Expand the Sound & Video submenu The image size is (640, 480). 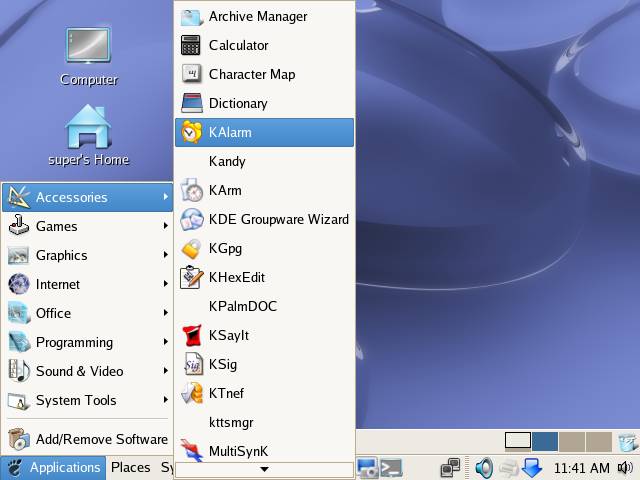click(79, 371)
